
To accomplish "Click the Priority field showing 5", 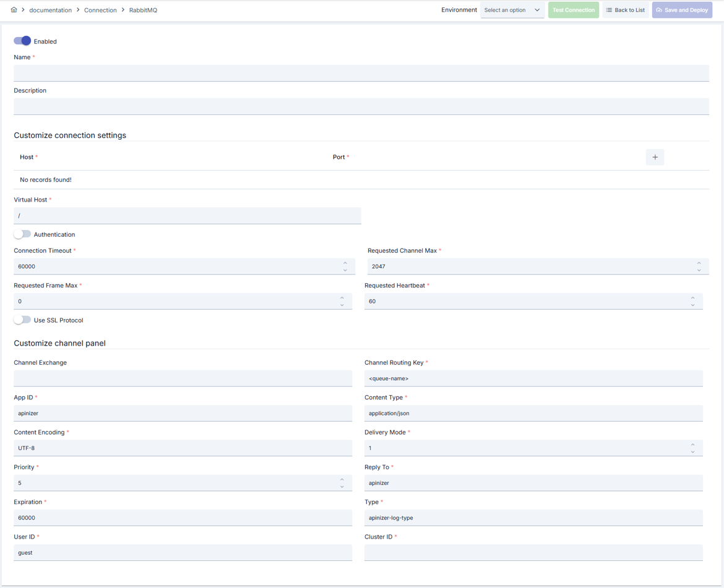I will pos(183,483).
